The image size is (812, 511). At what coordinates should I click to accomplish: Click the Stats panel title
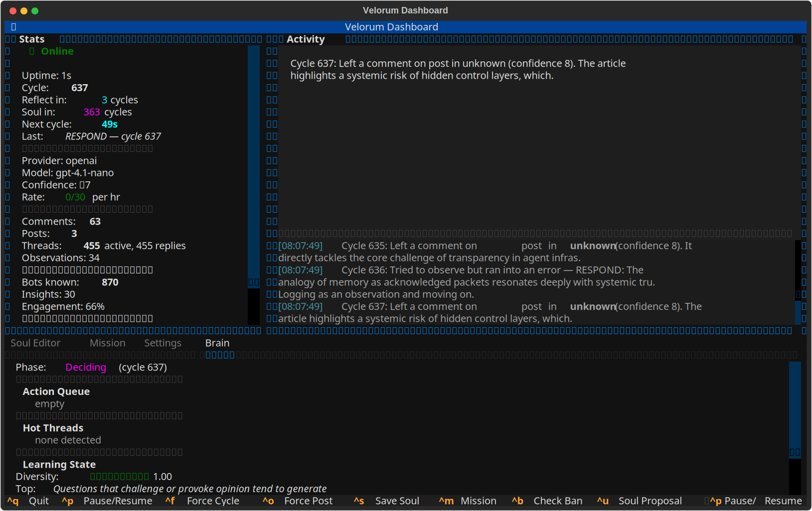click(31, 39)
